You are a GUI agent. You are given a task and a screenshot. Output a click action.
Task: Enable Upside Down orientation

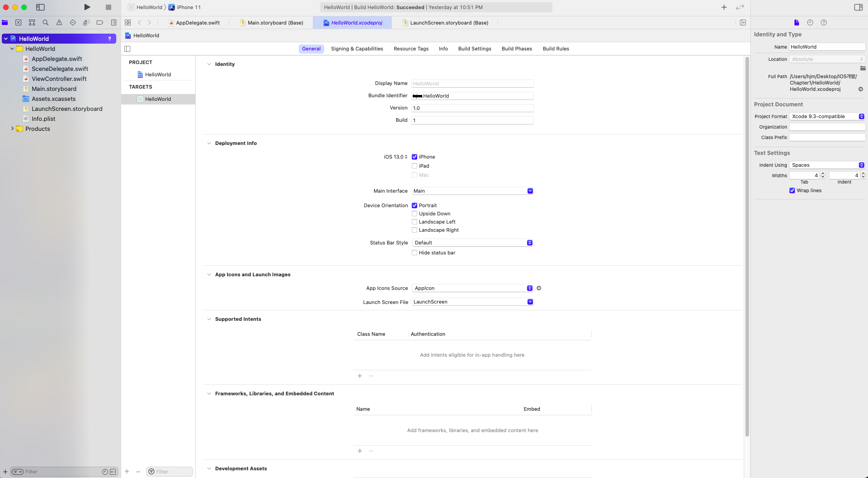point(414,214)
